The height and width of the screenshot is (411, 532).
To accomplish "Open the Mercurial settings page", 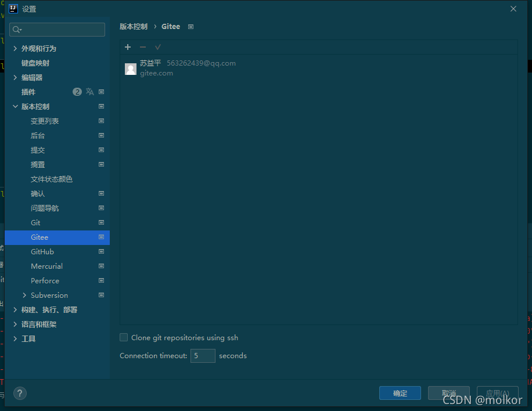I will coord(47,266).
